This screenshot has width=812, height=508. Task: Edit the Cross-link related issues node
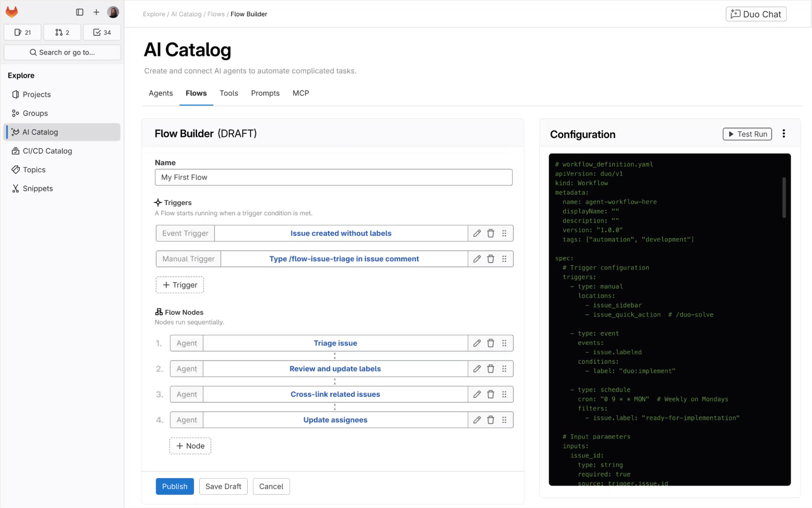[477, 394]
